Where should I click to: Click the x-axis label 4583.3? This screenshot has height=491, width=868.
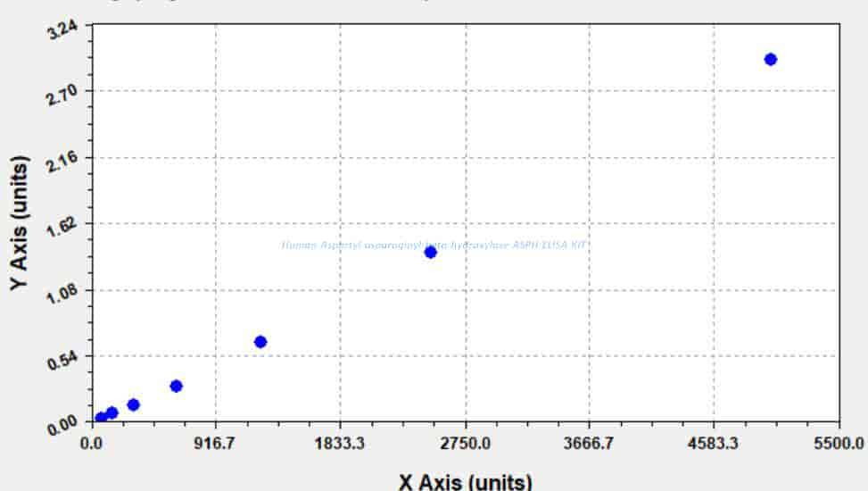tap(713, 444)
